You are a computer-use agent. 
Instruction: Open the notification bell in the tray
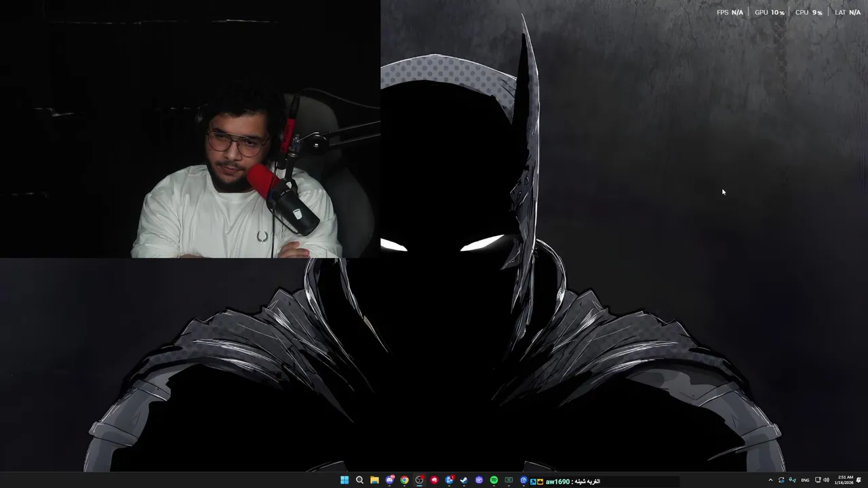coord(859,480)
